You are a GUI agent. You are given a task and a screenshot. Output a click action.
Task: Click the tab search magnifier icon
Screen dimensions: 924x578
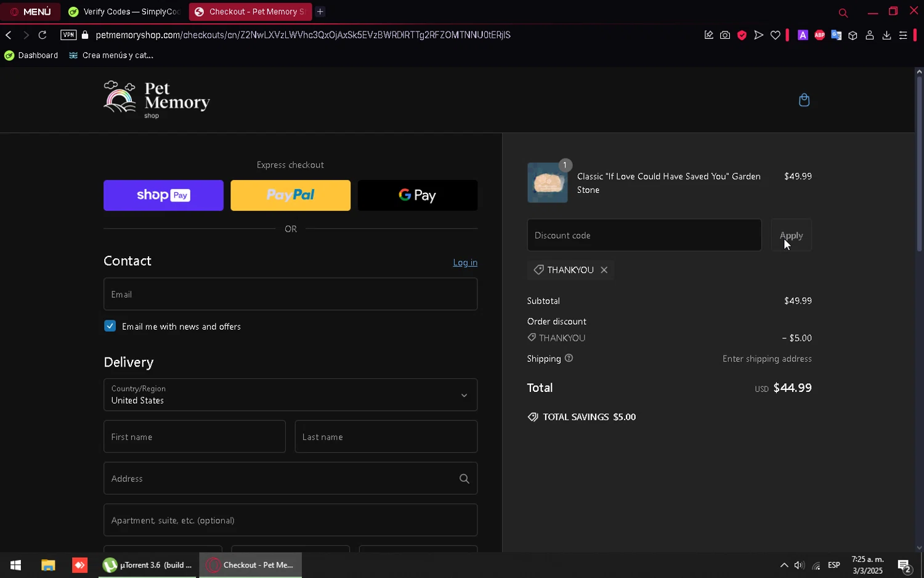843,12
